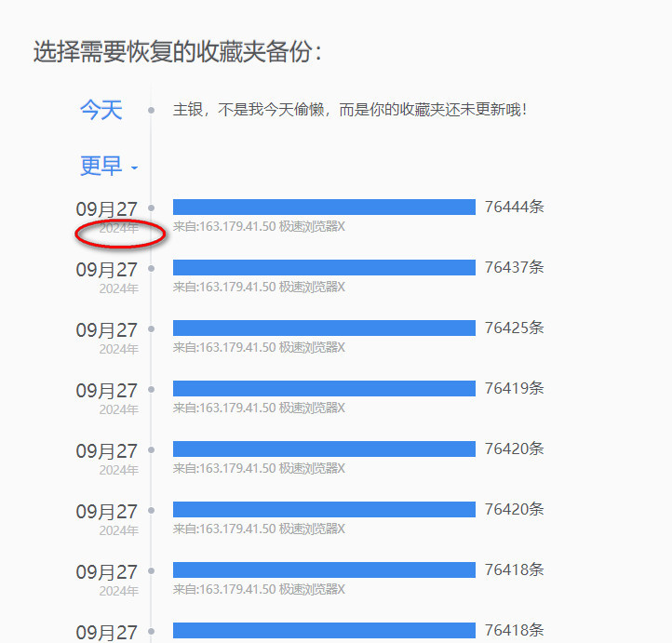The image size is (672, 643).
Task: Click timeline dot beside 今天
Action: 151,111
